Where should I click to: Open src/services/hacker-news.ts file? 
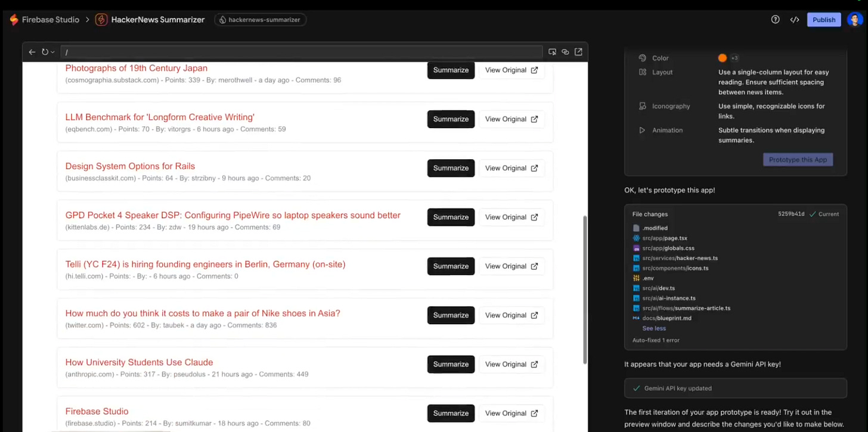pos(680,258)
